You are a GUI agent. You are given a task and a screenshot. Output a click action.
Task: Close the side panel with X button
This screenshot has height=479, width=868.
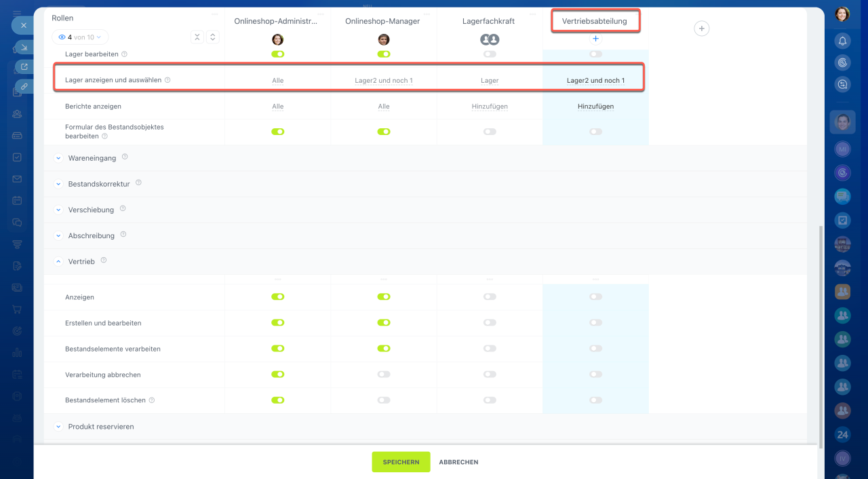point(22,25)
